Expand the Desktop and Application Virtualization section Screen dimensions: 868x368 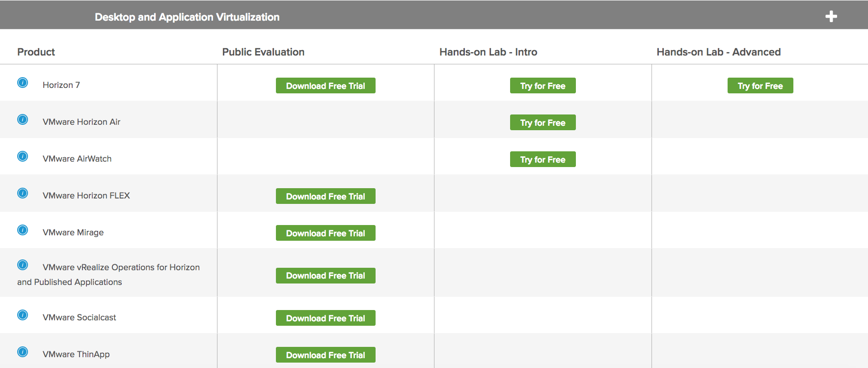pyautogui.click(x=831, y=17)
